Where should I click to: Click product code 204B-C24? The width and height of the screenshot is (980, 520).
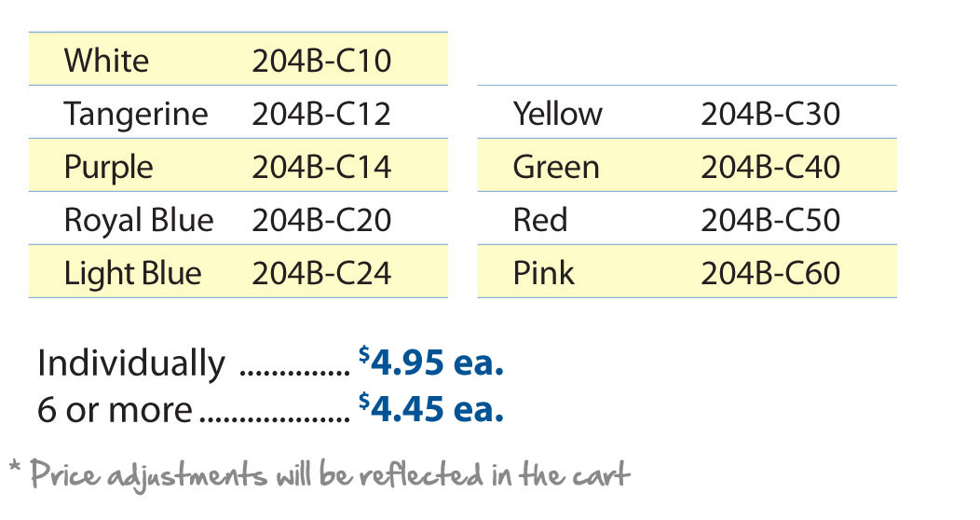(321, 273)
